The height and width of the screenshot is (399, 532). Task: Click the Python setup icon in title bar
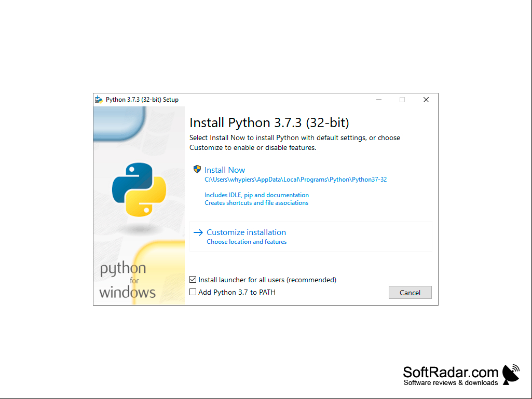click(x=99, y=100)
